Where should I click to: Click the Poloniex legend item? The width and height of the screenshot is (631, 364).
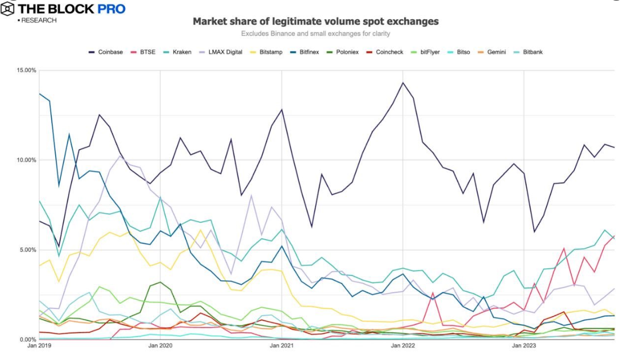pyautogui.click(x=342, y=52)
